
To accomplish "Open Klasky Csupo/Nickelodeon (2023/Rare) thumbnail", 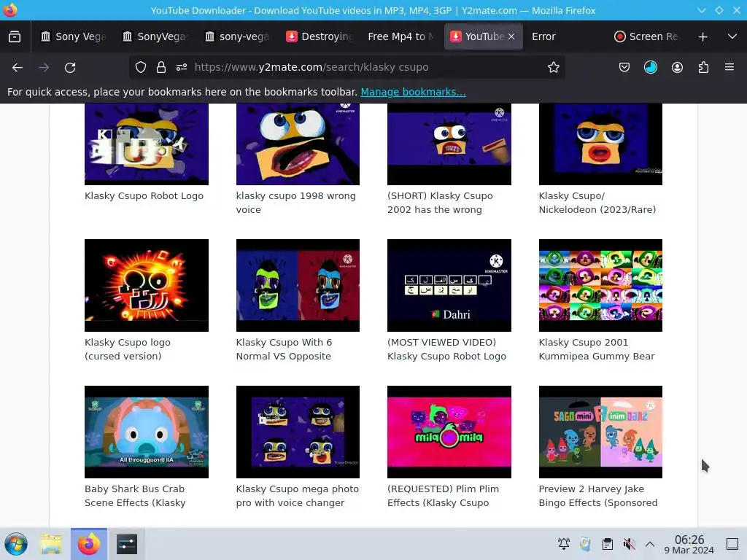I will [x=600, y=144].
